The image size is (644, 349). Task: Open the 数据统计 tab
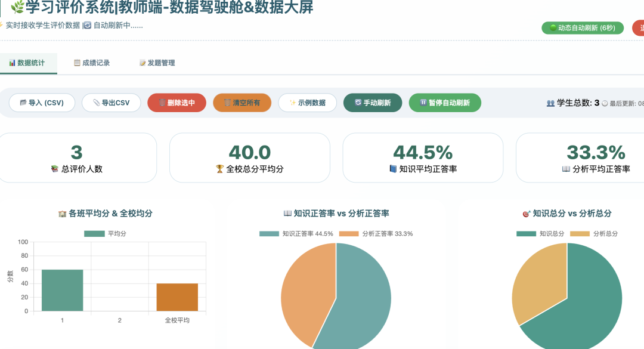point(27,63)
